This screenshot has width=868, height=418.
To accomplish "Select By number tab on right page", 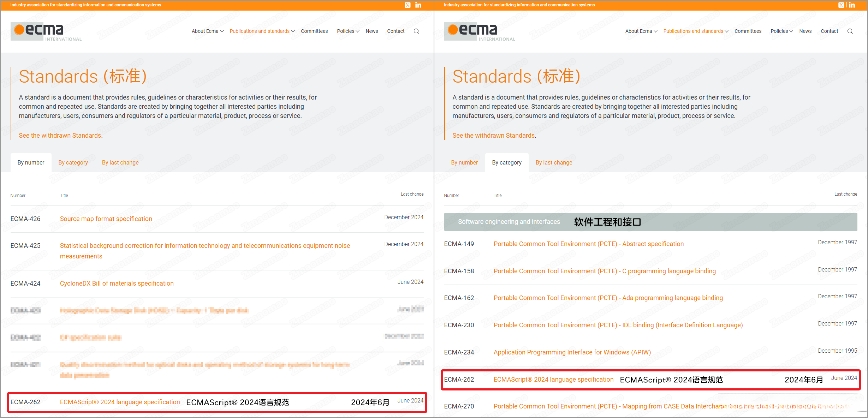I will (x=464, y=162).
